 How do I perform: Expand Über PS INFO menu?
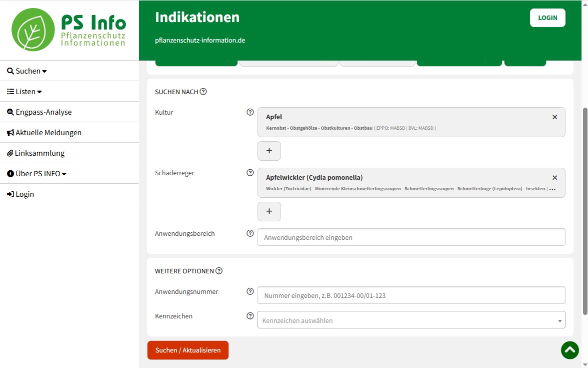(37, 174)
